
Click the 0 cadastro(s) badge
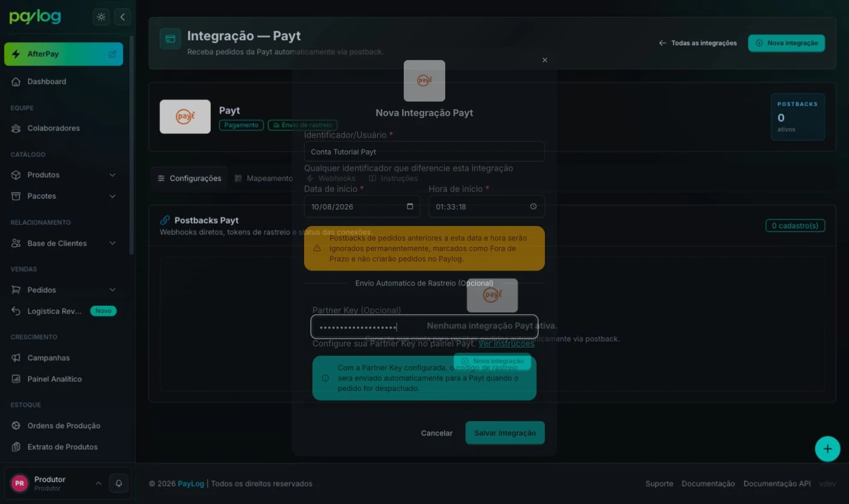(795, 226)
